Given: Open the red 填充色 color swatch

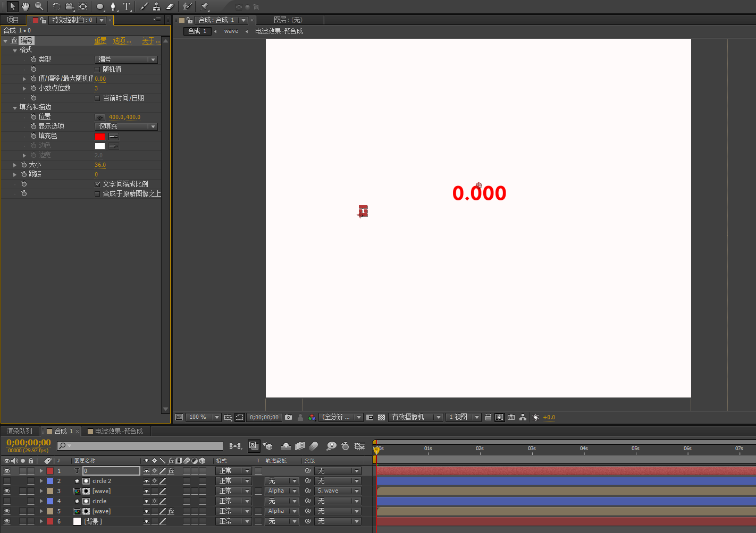Looking at the screenshot, I should (x=100, y=137).
